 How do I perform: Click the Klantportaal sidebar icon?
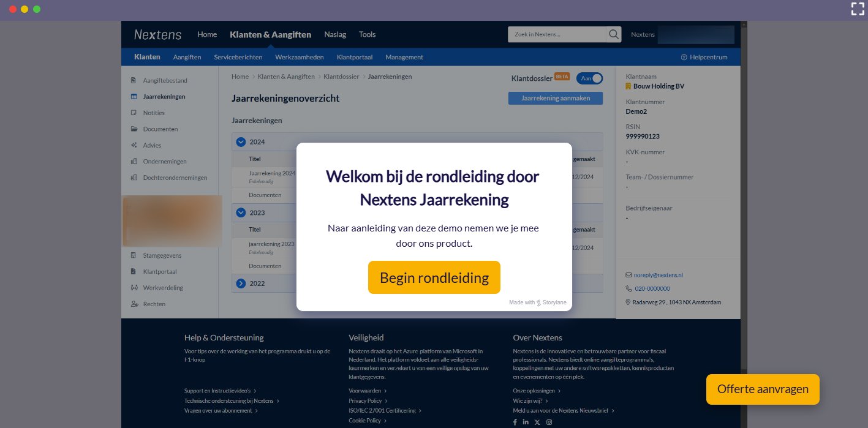pos(134,271)
